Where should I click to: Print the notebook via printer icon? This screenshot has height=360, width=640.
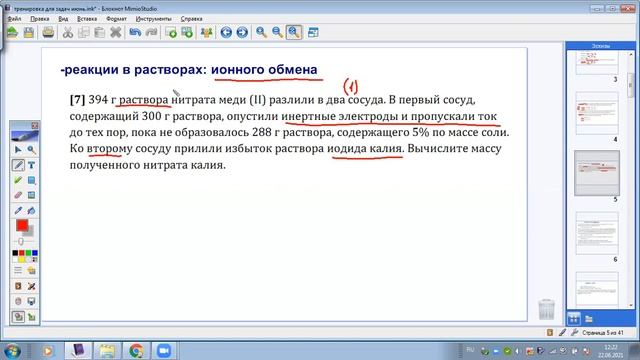tap(48, 32)
